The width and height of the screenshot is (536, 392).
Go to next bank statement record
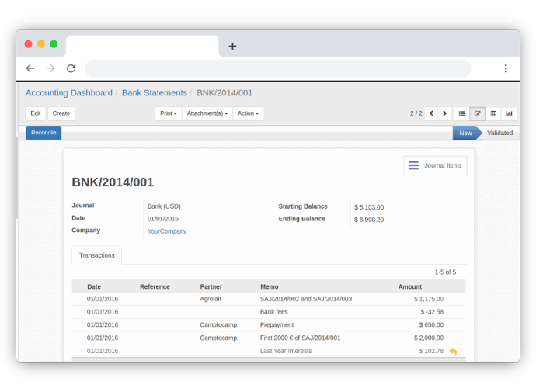click(445, 113)
